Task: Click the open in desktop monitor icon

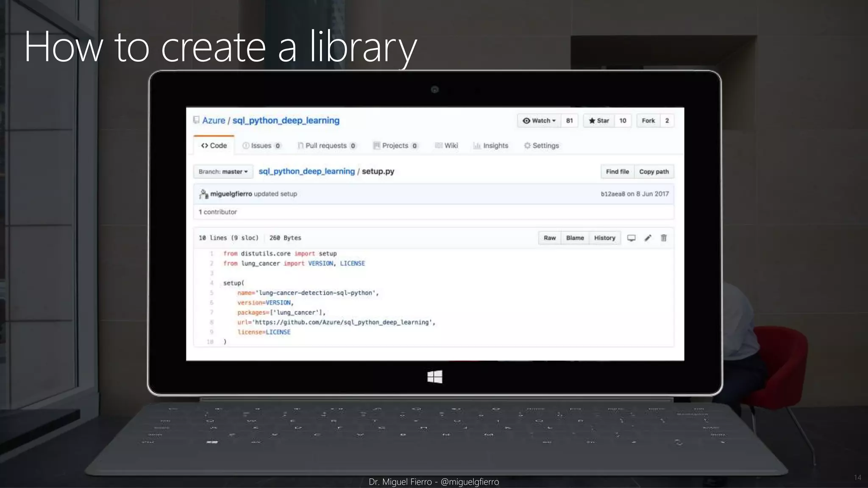Action: (x=632, y=238)
